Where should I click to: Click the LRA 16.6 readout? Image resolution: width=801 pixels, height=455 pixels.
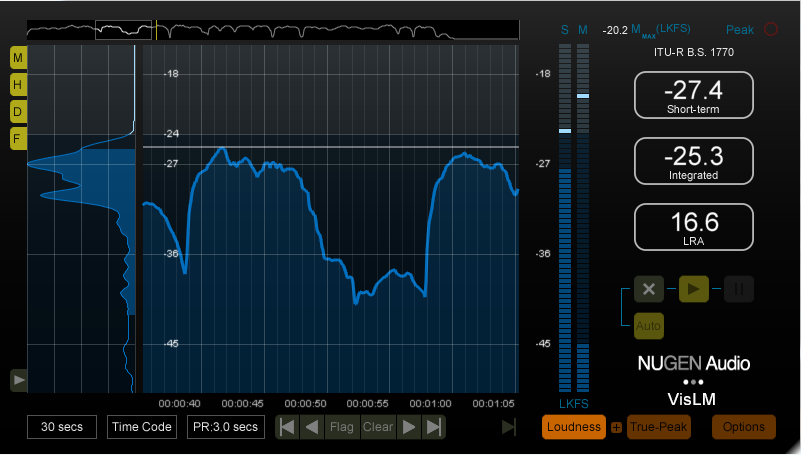(x=694, y=227)
